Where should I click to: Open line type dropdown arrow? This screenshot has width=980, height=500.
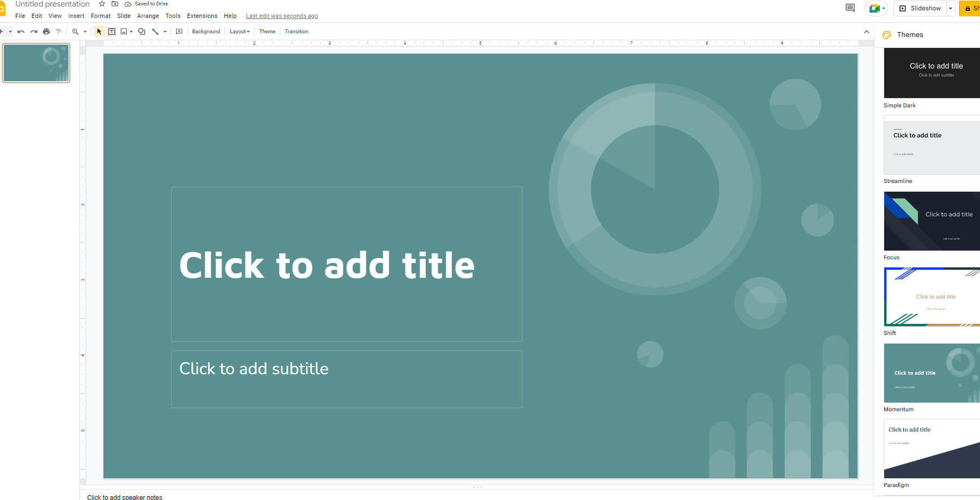pos(165,32)
